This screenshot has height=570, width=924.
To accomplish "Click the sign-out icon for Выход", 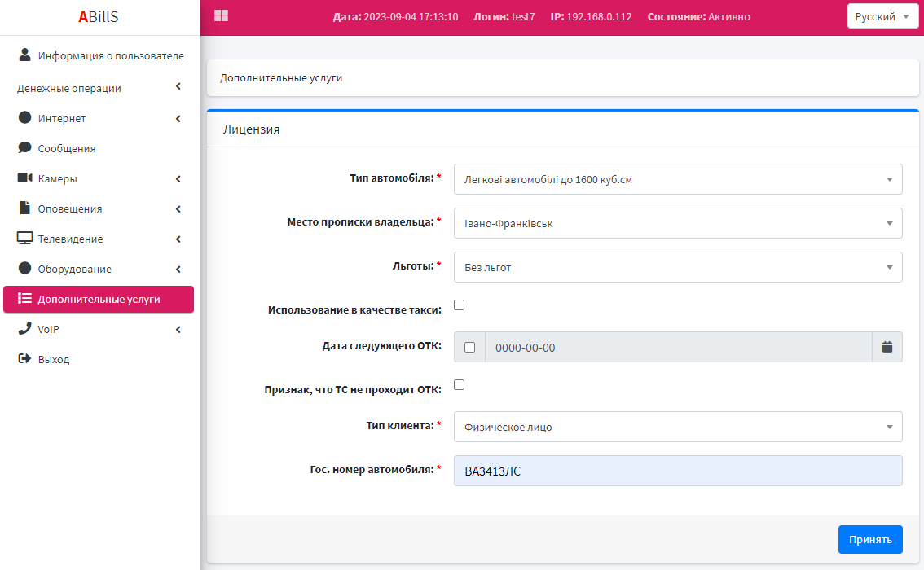I will (x=24, y=358).
